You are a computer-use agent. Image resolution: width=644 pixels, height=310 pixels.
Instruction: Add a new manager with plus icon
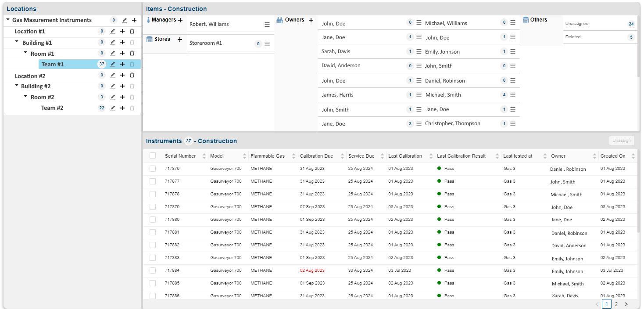[180, 20]
